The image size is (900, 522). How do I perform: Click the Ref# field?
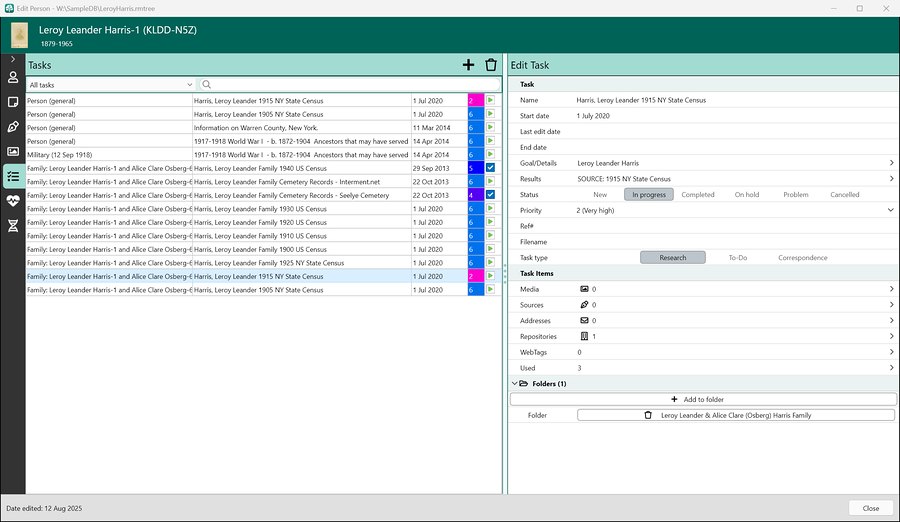click(735, 226)
